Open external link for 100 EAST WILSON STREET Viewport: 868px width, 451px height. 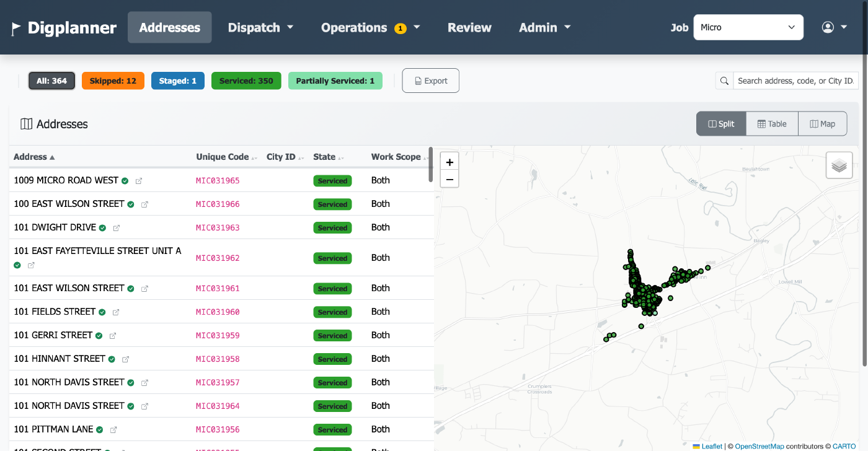coord(144,204)
